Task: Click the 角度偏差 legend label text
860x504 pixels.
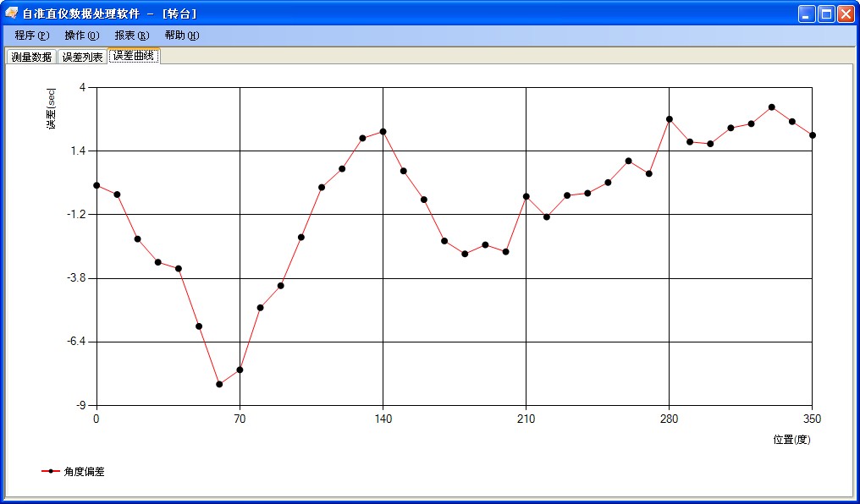Action: tap(84, 472)
